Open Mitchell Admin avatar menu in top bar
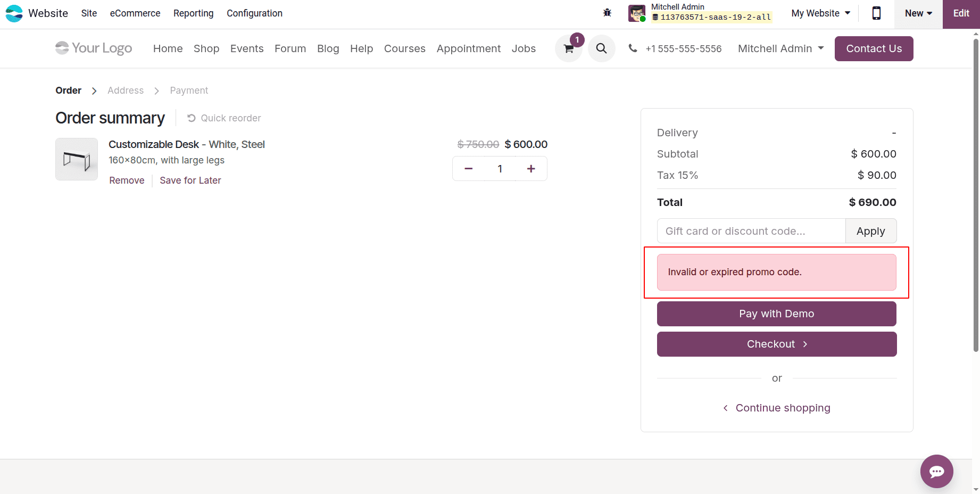This screenshot has width=980, height=494. (637, 13)
